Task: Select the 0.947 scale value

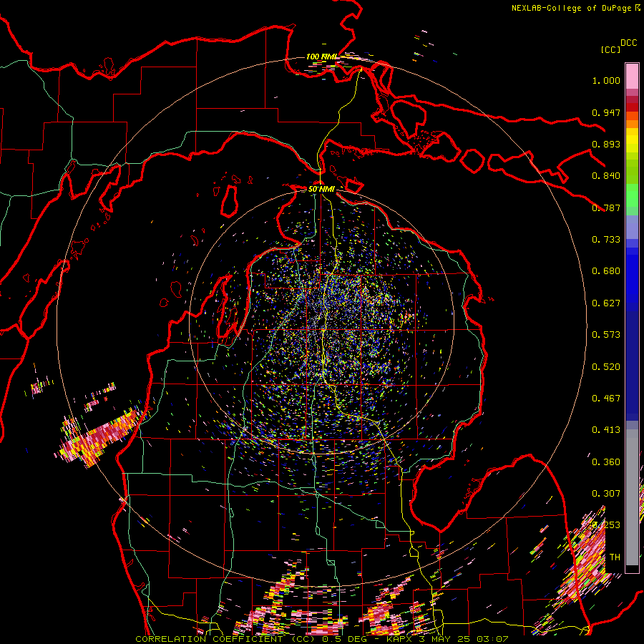Action: click(606, 112)
